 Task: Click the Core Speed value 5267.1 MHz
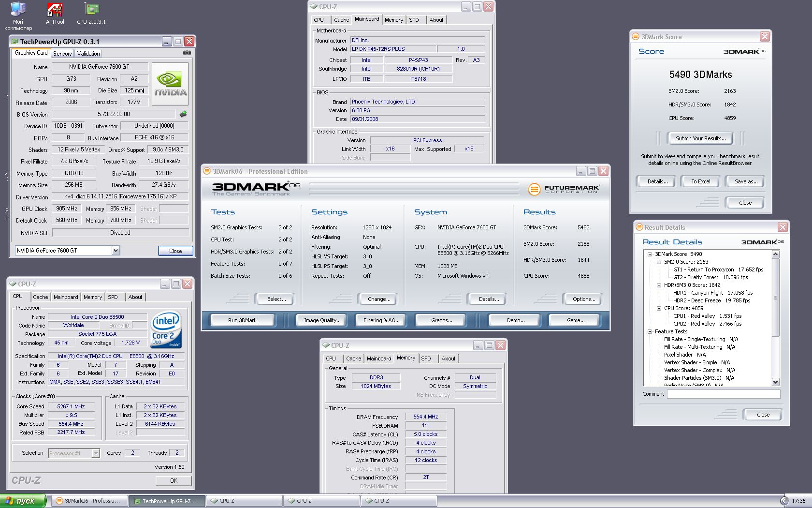(71, 406)
